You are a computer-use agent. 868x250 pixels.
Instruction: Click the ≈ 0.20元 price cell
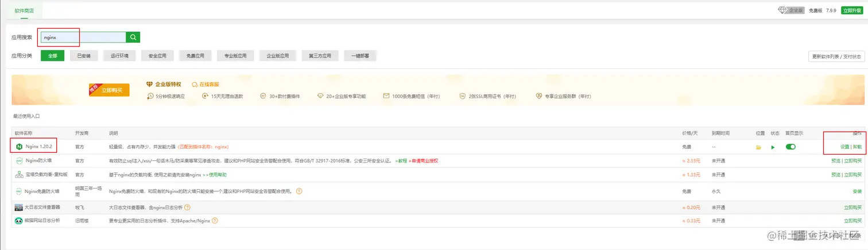pos(691,207)
